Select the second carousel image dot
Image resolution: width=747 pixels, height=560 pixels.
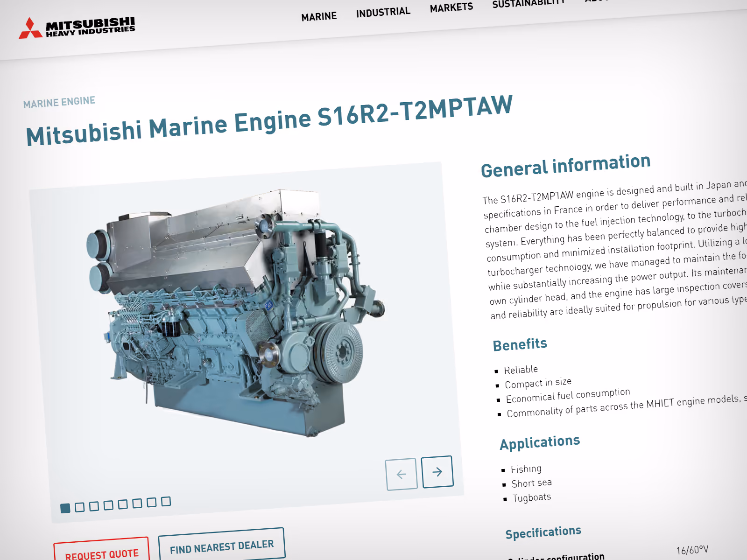(80, 507)
